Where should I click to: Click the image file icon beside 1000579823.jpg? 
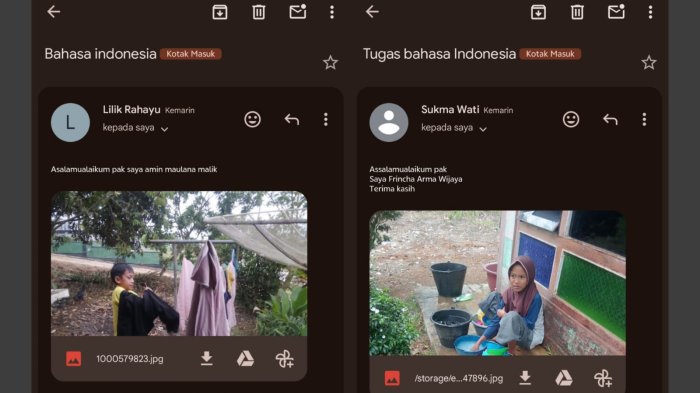pos(74,359)
